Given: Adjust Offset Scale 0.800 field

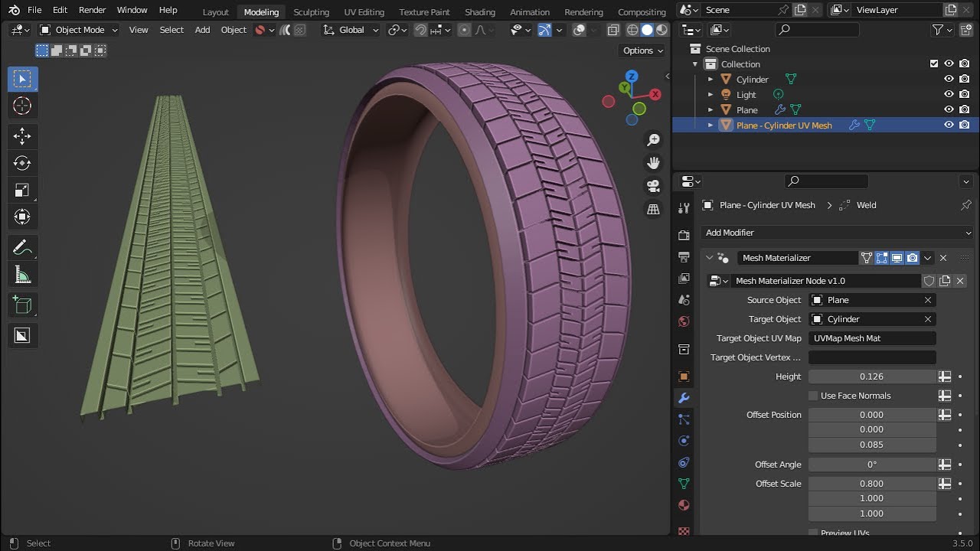Looking at the screenshot, I should [x=872, y=484].
